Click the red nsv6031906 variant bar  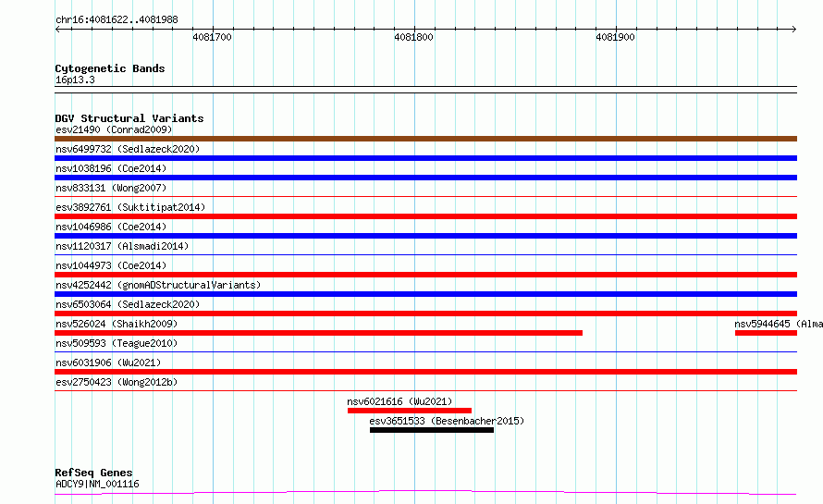pyautogui.click(x=425, y=372)
